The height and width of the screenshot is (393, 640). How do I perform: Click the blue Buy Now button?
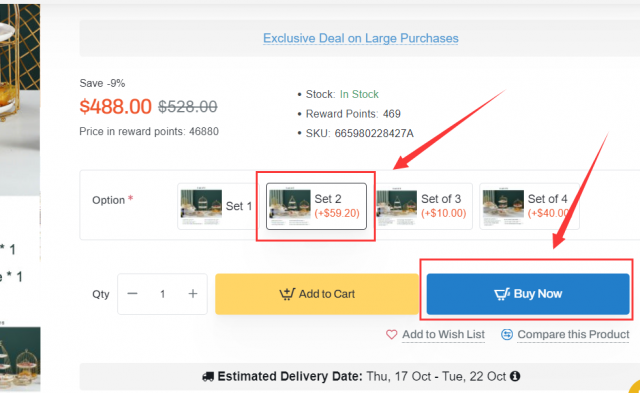[x=528, y=294]
